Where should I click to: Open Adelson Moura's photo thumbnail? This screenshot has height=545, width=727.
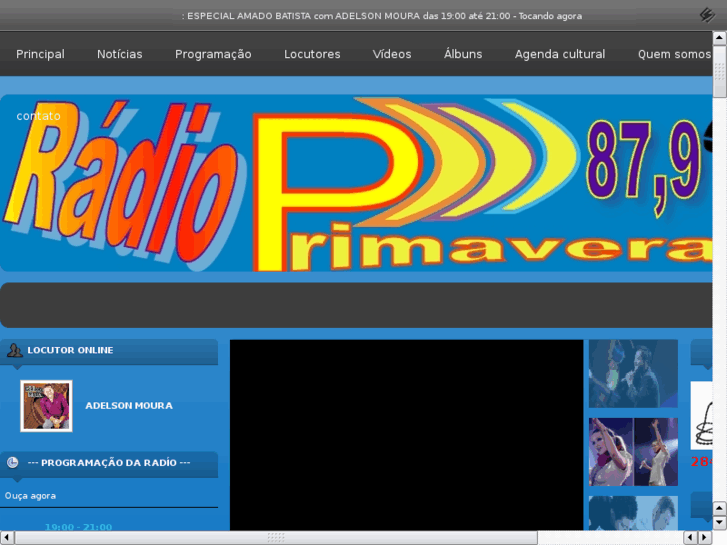[x=46, y=406]
